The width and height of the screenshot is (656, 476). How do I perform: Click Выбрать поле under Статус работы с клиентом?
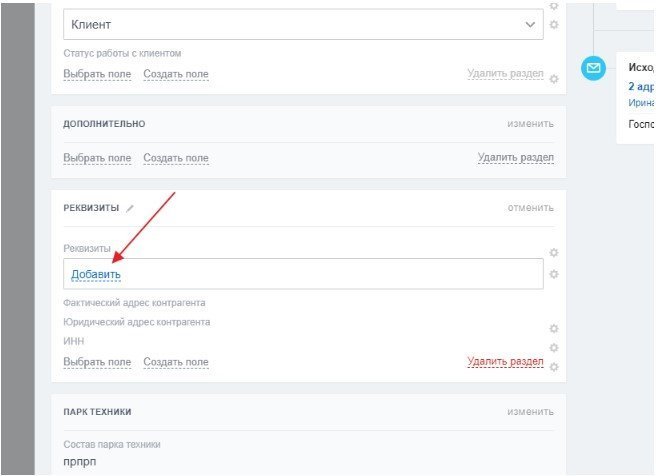(x=97, y=74)
